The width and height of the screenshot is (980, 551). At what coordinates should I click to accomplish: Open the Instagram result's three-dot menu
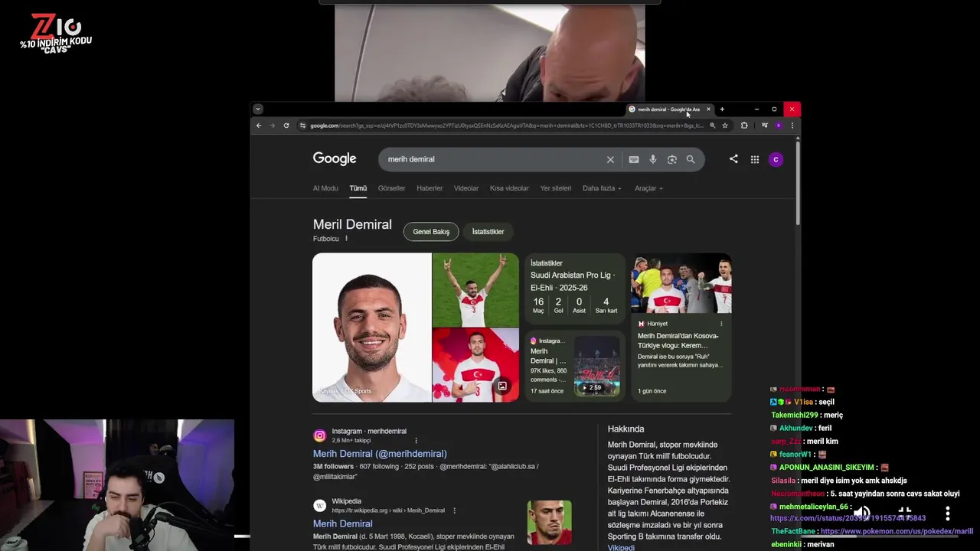tap(416, 441)
